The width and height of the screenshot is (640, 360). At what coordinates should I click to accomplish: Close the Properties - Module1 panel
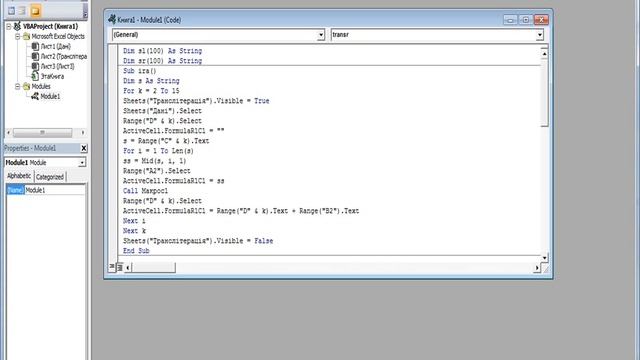coord(84,148)
